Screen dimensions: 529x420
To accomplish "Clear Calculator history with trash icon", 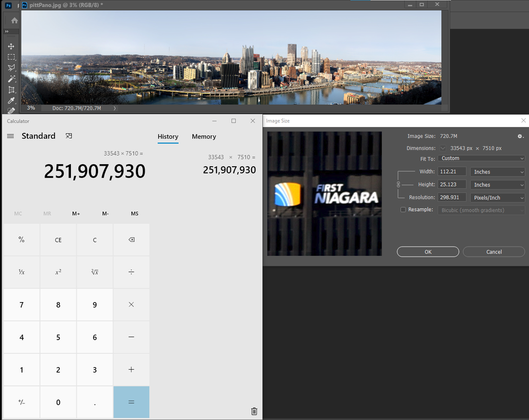I will [x=254, y=411].
